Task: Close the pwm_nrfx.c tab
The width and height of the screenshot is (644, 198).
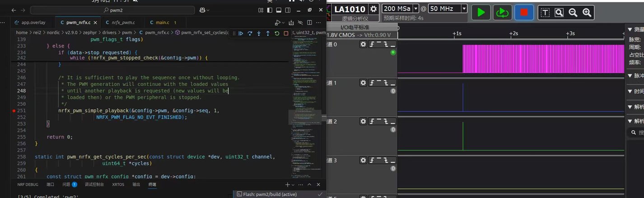Action: [x=95, y=22]
